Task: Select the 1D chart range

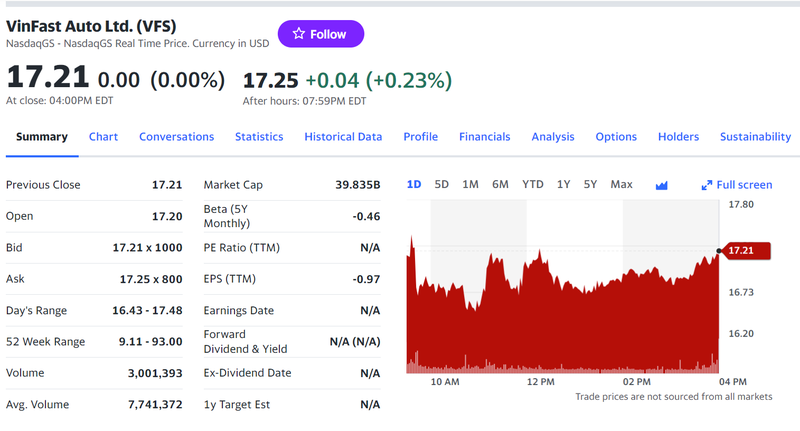Action: tap(414, 184)
